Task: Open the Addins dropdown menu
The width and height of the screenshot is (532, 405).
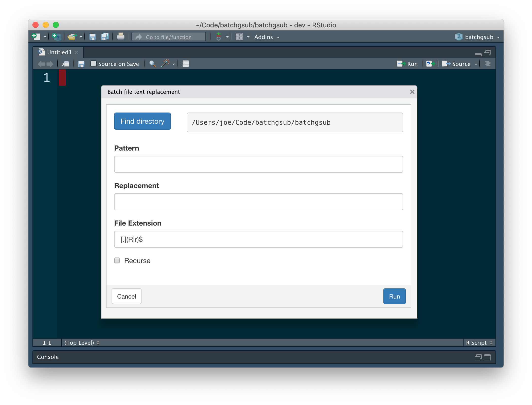Action: (x=267, y=37)
